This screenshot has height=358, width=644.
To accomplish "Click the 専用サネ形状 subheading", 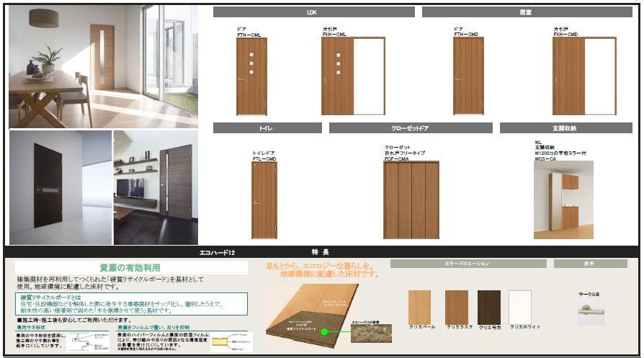I will coord(31,328).
